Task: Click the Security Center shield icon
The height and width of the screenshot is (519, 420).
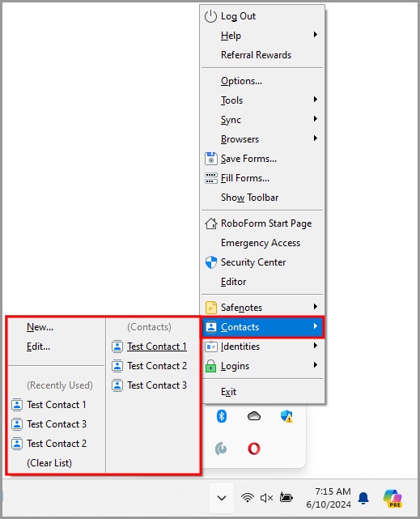Action: (x=210, y=262)
